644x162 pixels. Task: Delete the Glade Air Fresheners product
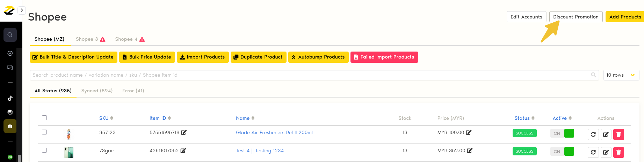pos(618,134)
